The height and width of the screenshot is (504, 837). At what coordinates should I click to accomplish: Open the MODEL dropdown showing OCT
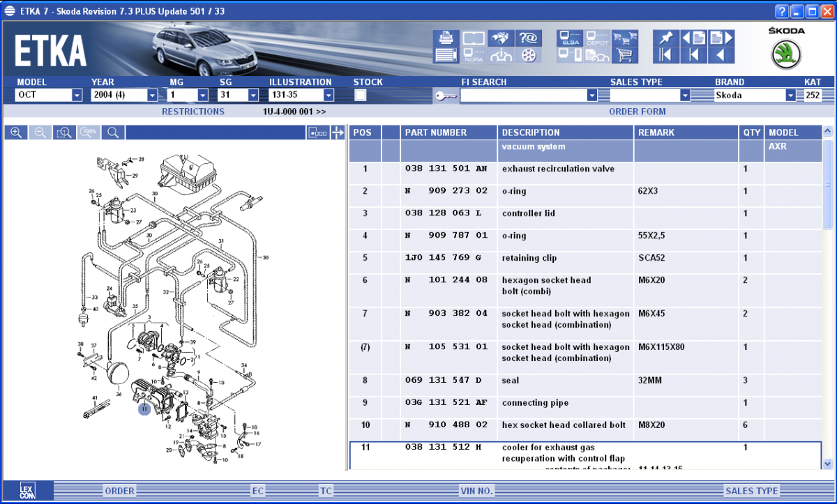coord(77,96)
